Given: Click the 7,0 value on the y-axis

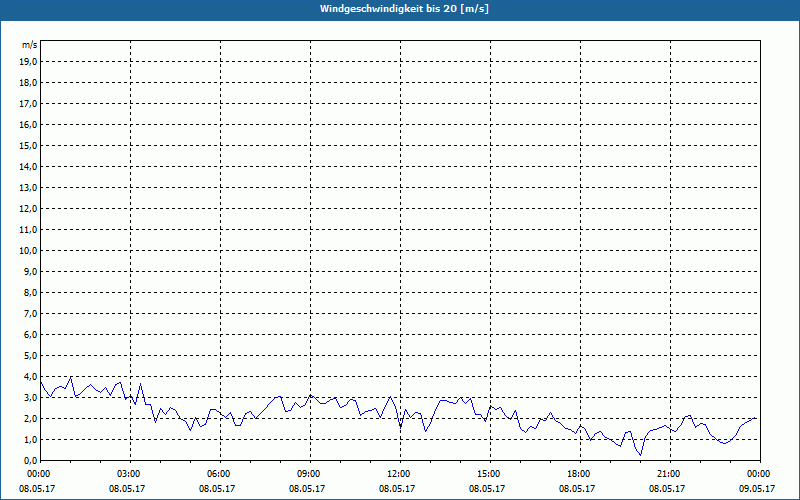Looking at the screenshot, I should tap(31, 314).
